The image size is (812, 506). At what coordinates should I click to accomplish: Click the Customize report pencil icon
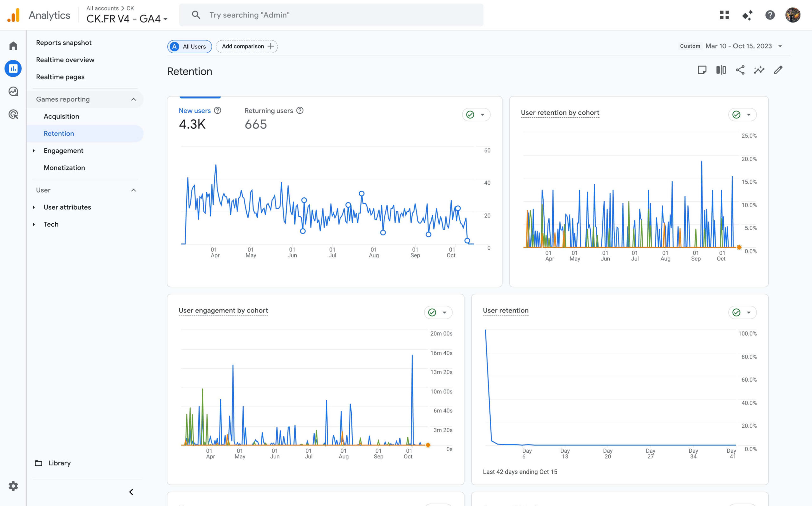tap(778, 70)
